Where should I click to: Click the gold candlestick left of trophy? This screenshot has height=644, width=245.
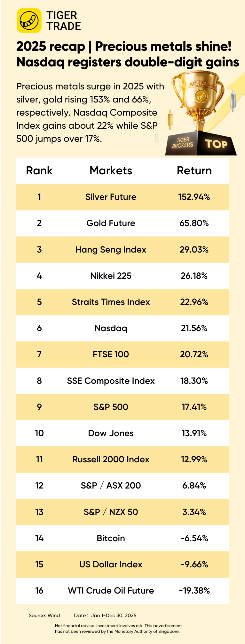click(171, 119)
